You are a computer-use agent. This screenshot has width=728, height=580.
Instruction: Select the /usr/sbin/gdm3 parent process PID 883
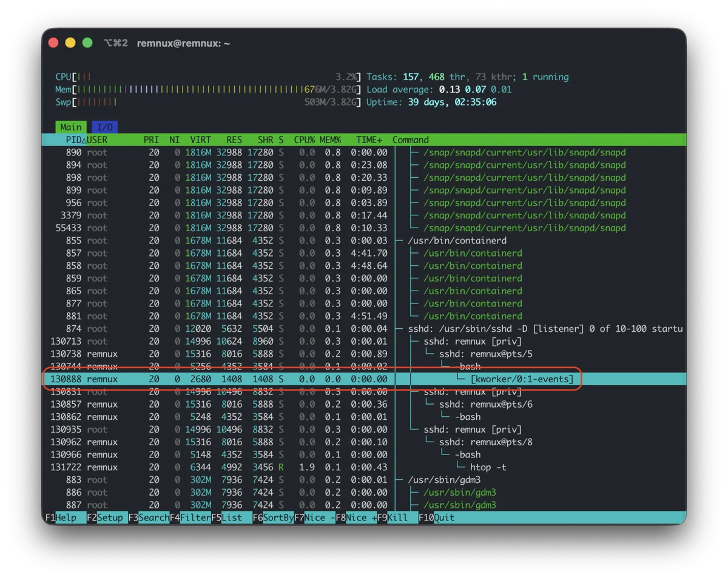point(364,480)
